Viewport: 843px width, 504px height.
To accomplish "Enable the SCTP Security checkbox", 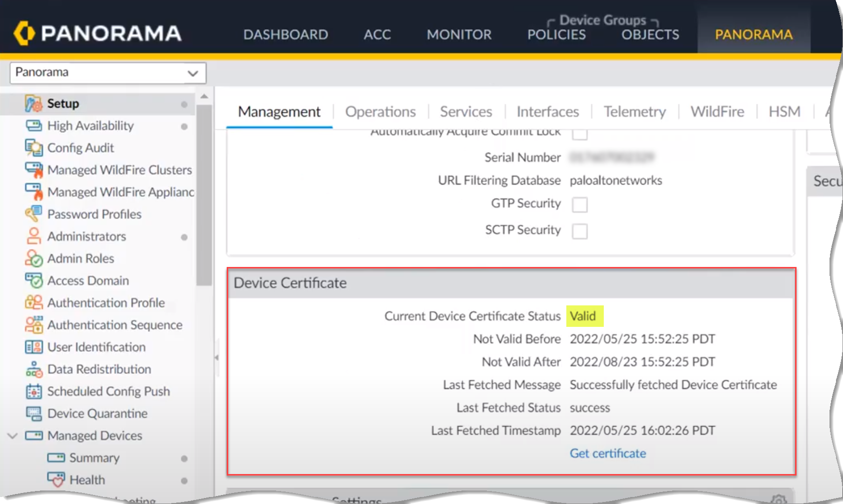I will point(579,231).
